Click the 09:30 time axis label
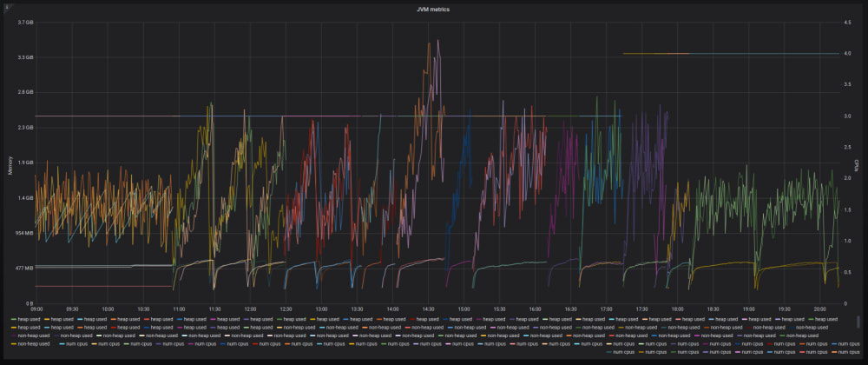The image size is (868, 365). (72, 309)
